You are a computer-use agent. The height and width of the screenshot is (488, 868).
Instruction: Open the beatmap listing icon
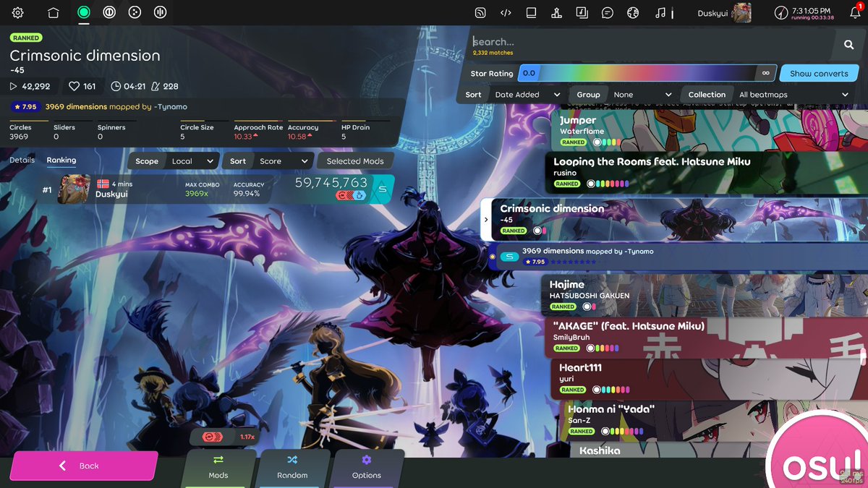582,12
